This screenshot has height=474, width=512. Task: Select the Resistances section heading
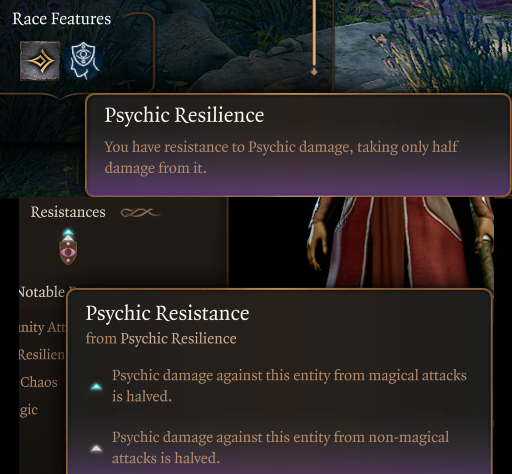pos(68,212)
